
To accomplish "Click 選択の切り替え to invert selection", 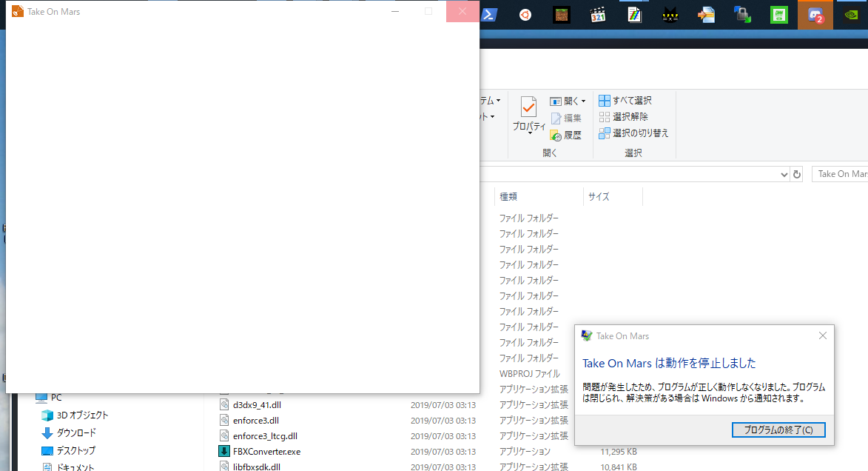I will [634, 133].
